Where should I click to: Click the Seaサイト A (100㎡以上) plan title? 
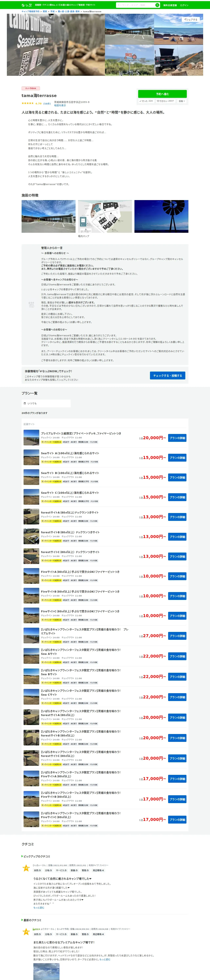click(x=70, y=453)
